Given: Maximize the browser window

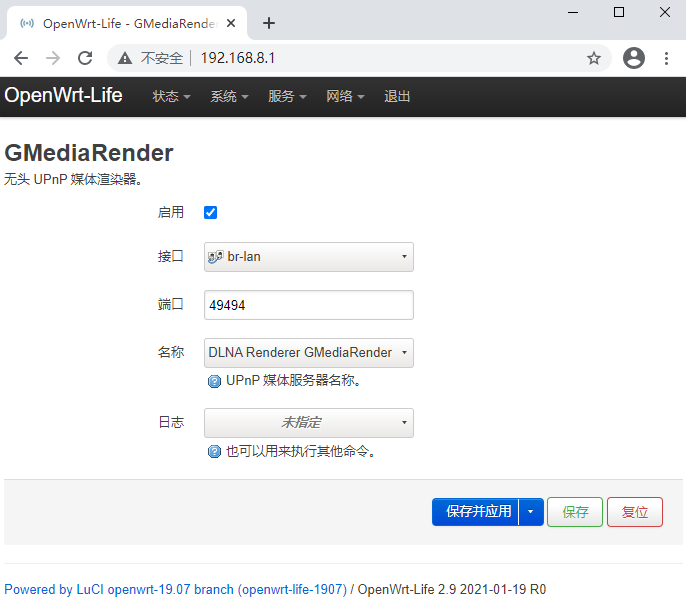Looking at the screenshot, I should [x=619, y=12].
